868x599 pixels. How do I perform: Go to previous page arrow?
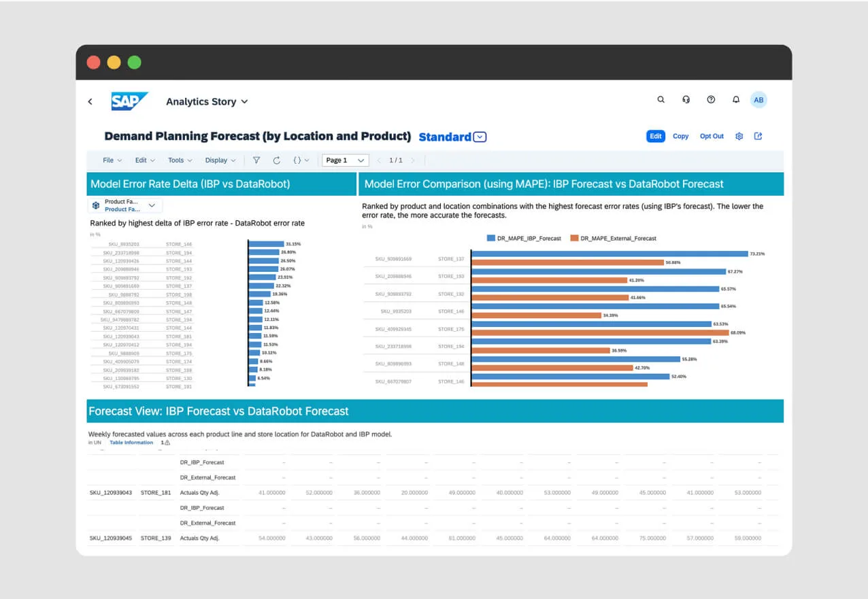click(378, 160)
